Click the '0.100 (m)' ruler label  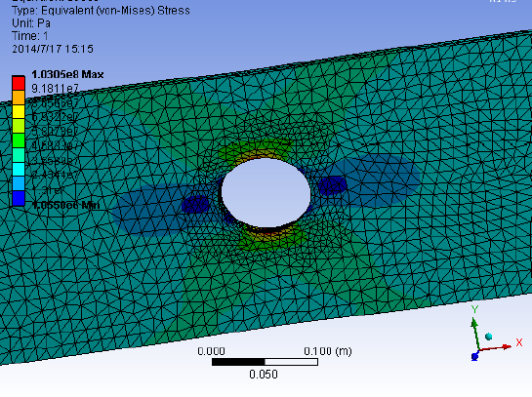coord(328,351)
